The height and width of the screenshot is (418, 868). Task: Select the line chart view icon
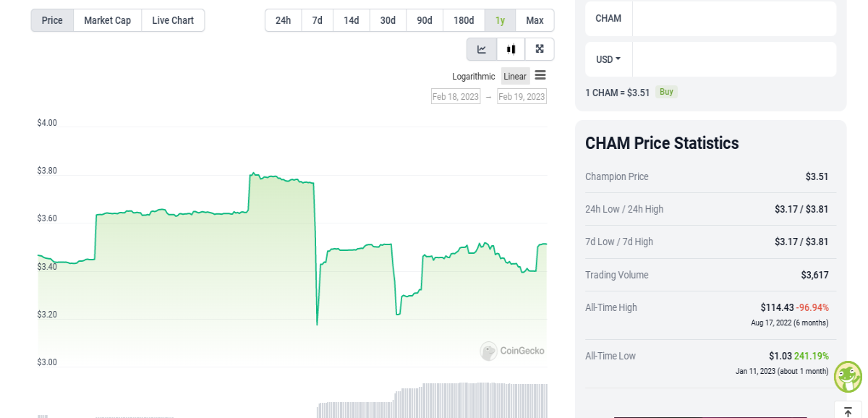[x=482, y=49]
